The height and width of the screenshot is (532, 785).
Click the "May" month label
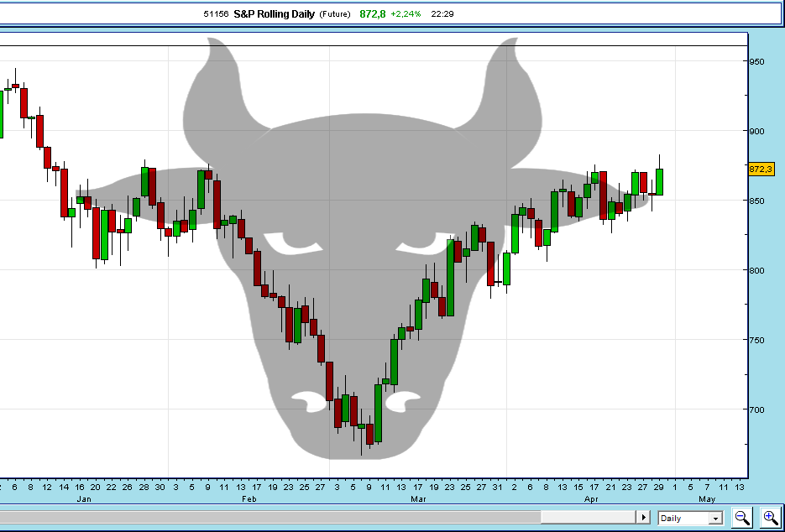click(707, 498)
